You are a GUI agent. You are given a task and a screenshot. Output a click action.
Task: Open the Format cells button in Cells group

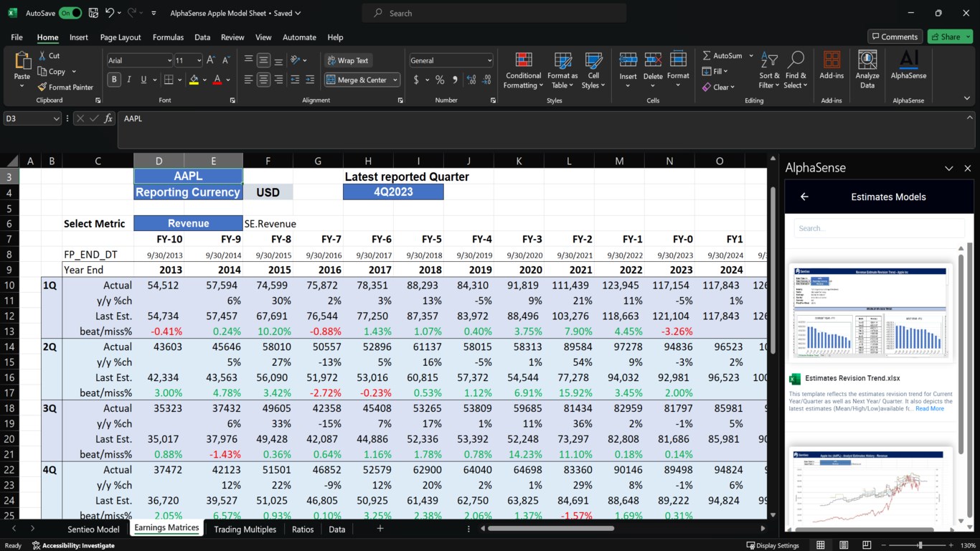coord(678,70)
